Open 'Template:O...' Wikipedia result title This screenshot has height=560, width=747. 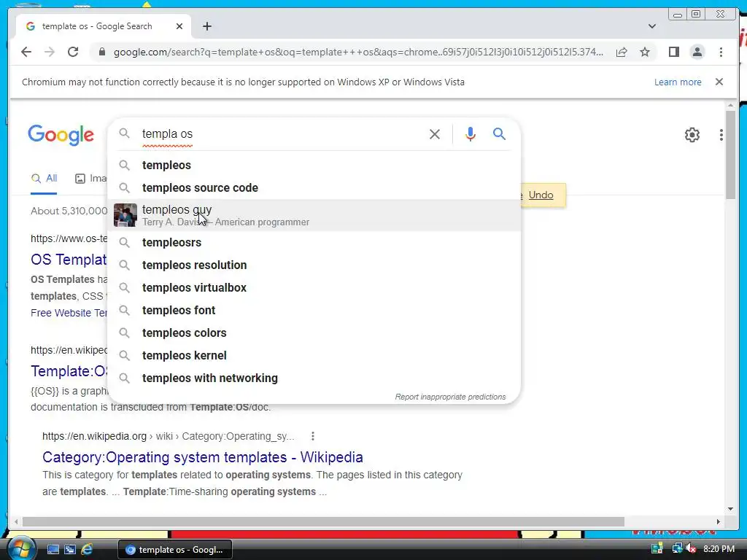[69, 371]
